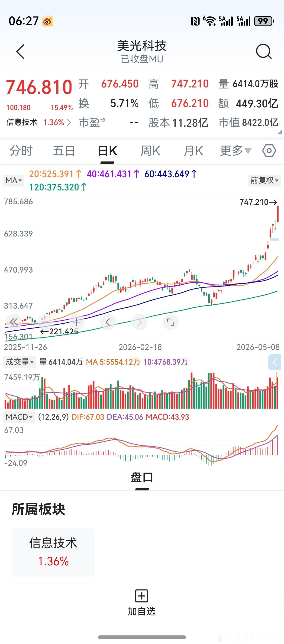This screenshot has width=284, height=644.
Task: Open the MA indicator dropdown
Action: pos(14,180)
